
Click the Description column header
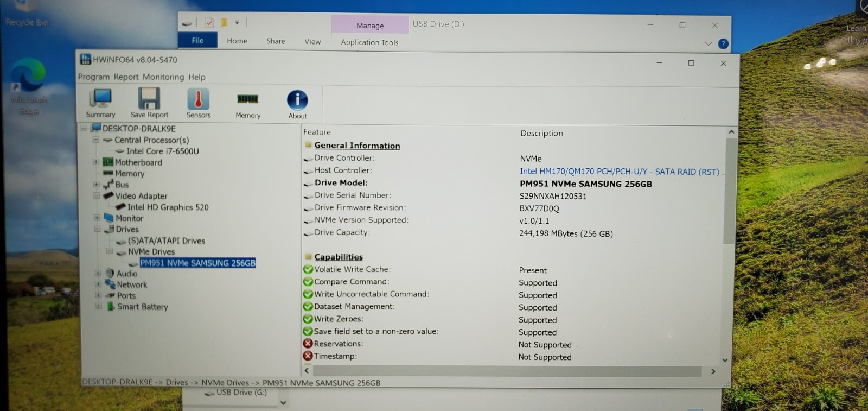click(x=542, y=133)
